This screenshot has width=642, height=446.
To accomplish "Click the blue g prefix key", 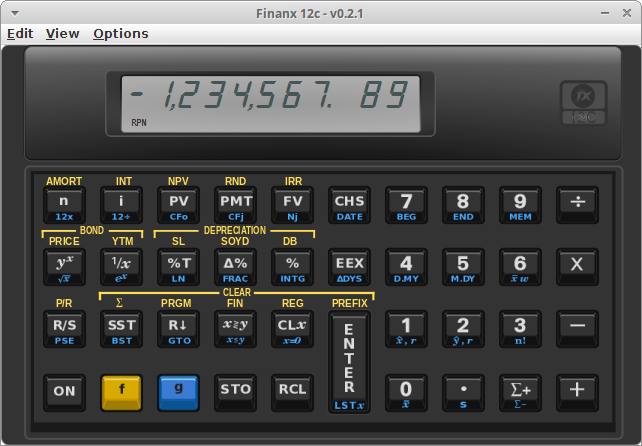I will [178, 393].
